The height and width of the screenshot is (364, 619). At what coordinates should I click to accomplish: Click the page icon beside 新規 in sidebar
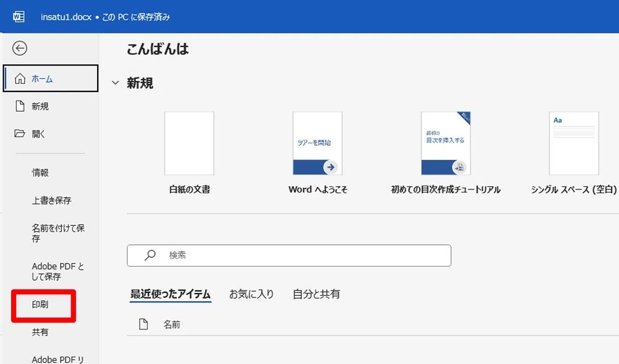[x=20, y=106]
